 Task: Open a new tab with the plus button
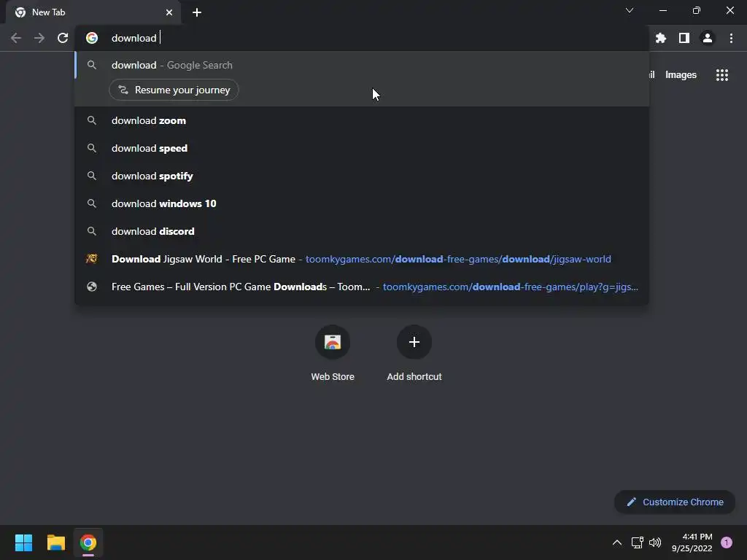197,12
